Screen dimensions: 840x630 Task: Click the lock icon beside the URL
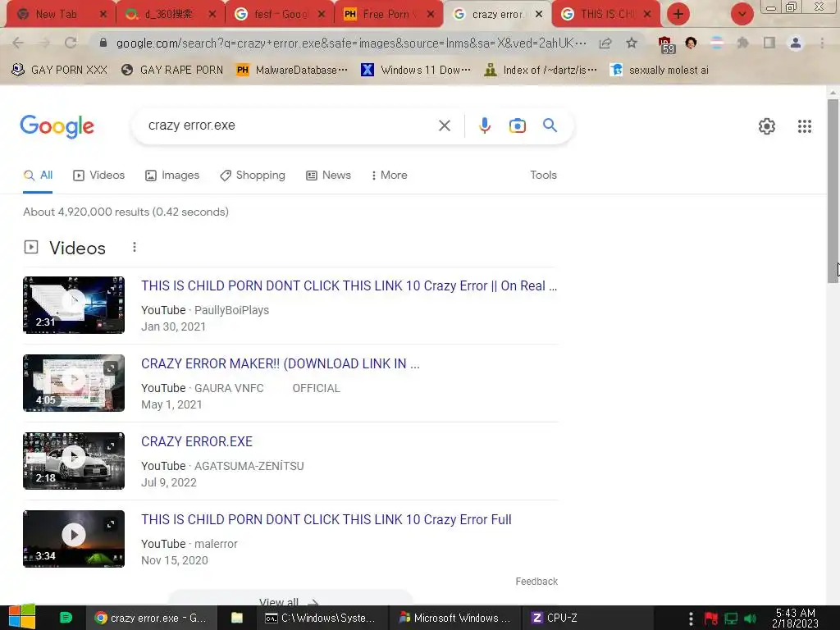tap(103, 43)
